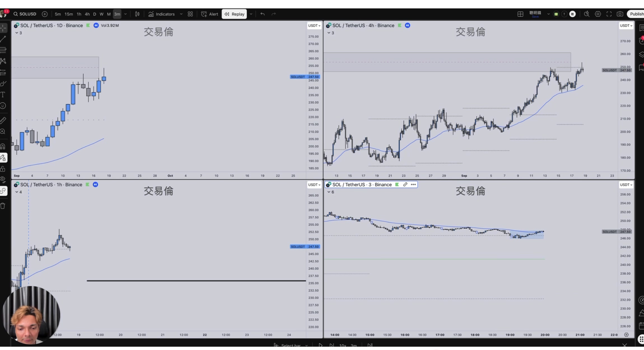Open the quick search lightning icon

click(587, 14)
